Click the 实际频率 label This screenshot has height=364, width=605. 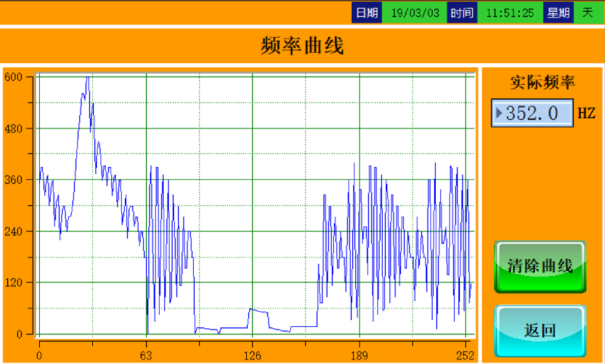pyautogui.click(x=542, y=83)
